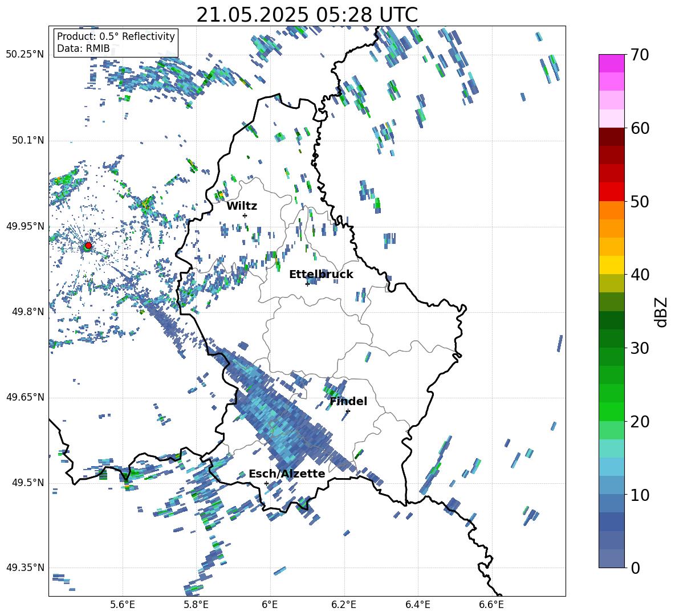Click the bright red 50 dBZ swatch
This screenshot has width=675, height=616.
[x=611, y=192]
